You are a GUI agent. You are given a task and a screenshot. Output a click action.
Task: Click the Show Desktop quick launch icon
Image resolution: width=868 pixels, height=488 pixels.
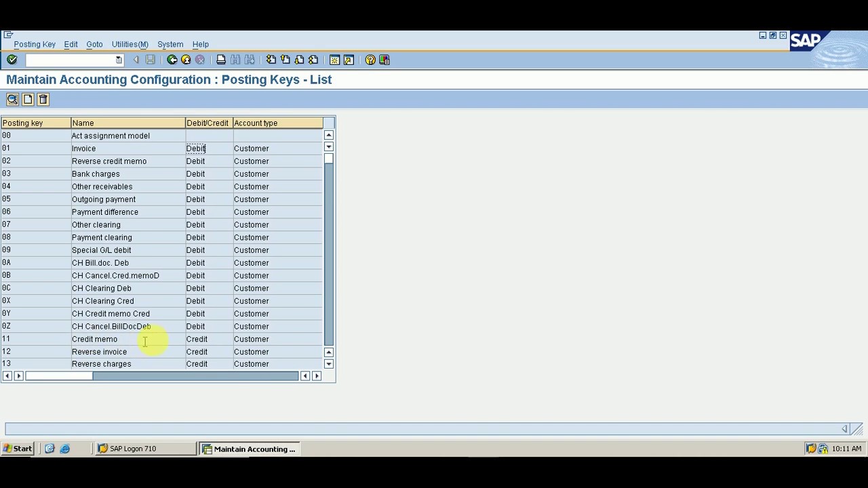point(50,449)
